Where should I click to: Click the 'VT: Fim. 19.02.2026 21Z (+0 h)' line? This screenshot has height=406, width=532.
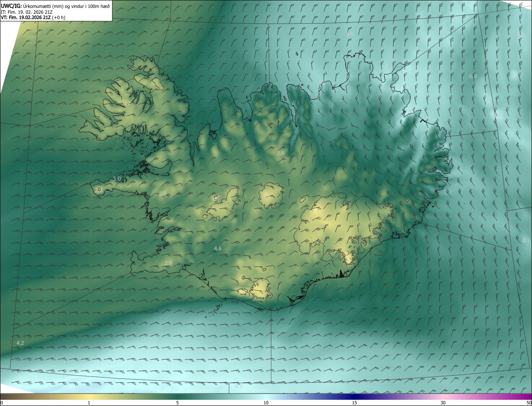(33, 18)
